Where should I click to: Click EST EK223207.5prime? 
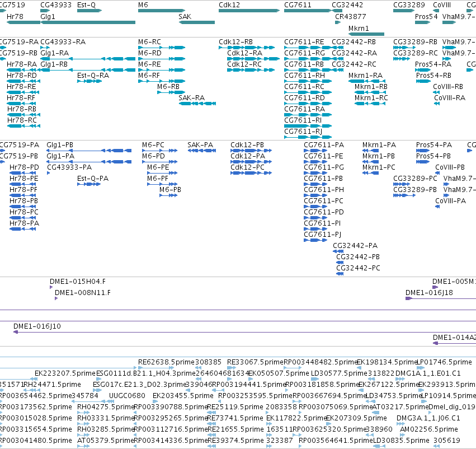(65, 373)
